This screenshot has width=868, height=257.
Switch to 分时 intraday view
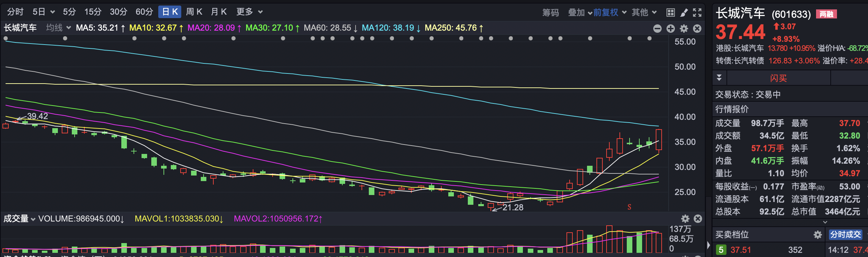15,12
